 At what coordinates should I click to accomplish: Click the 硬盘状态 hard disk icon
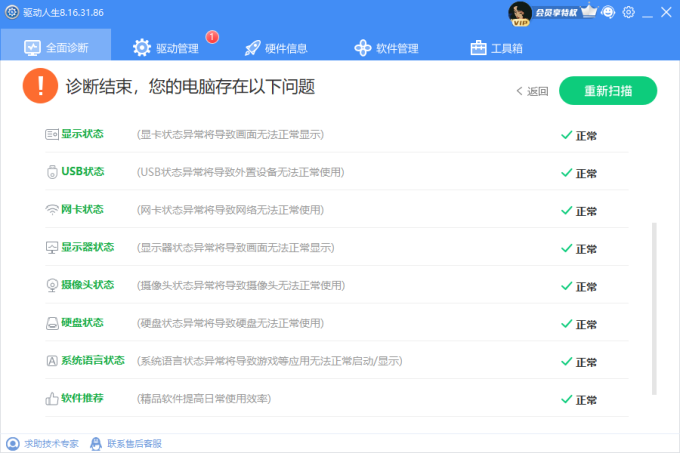point(52,324)
